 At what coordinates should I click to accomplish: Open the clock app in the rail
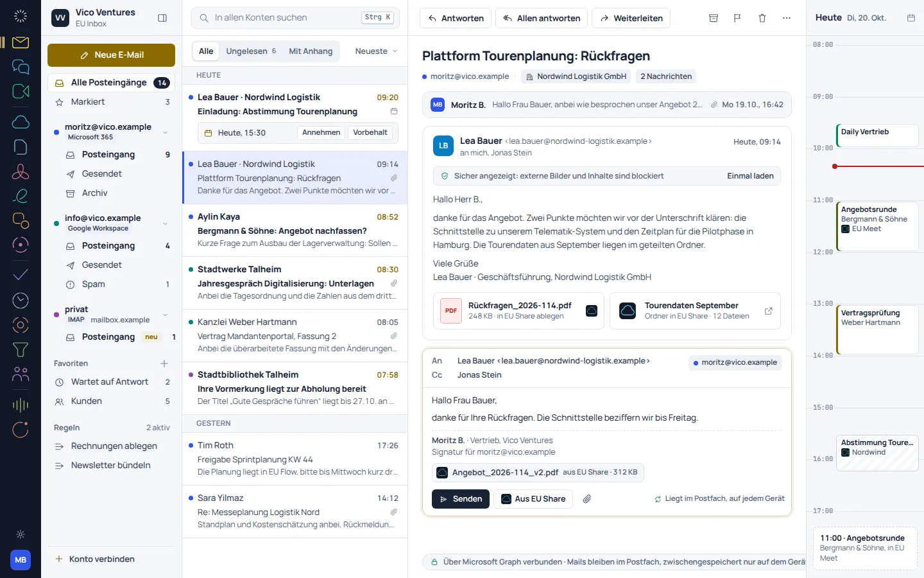click(21, 300)
